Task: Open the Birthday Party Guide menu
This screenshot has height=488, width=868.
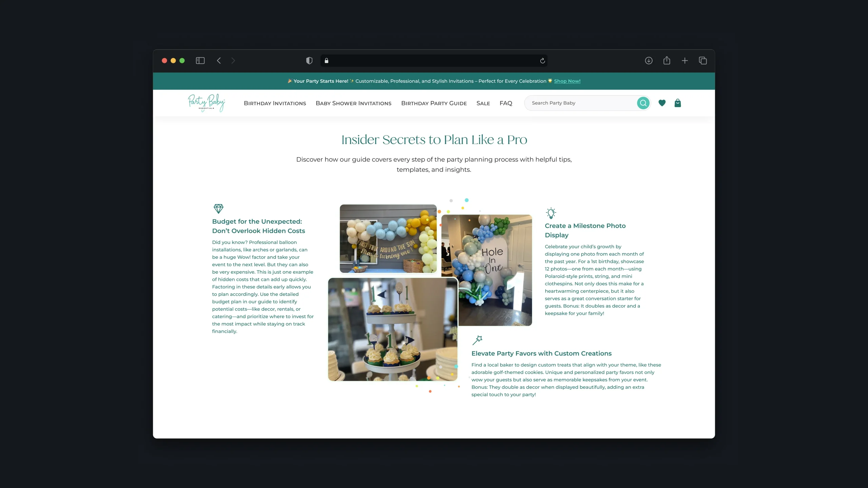Action: (x=434, y=103)
